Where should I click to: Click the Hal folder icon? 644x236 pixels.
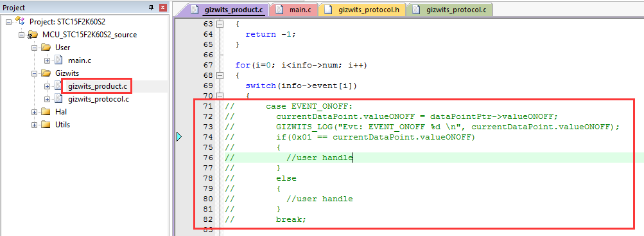46,112
